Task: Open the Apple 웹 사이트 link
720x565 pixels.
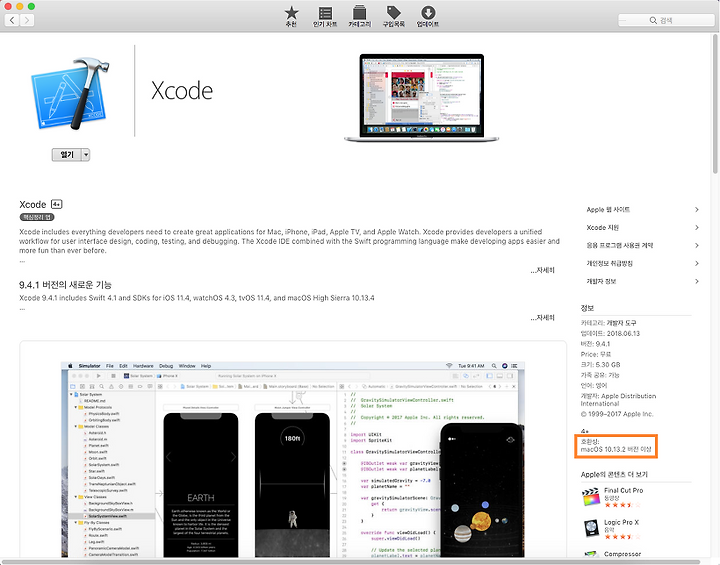Action: tap(608, 209)
